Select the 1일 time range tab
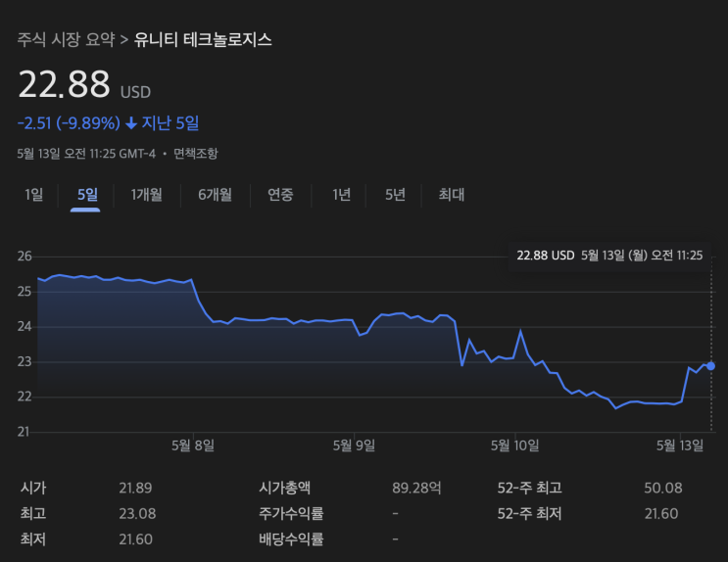The width and height of the screenshot is (728, 562). coord(34,195)
